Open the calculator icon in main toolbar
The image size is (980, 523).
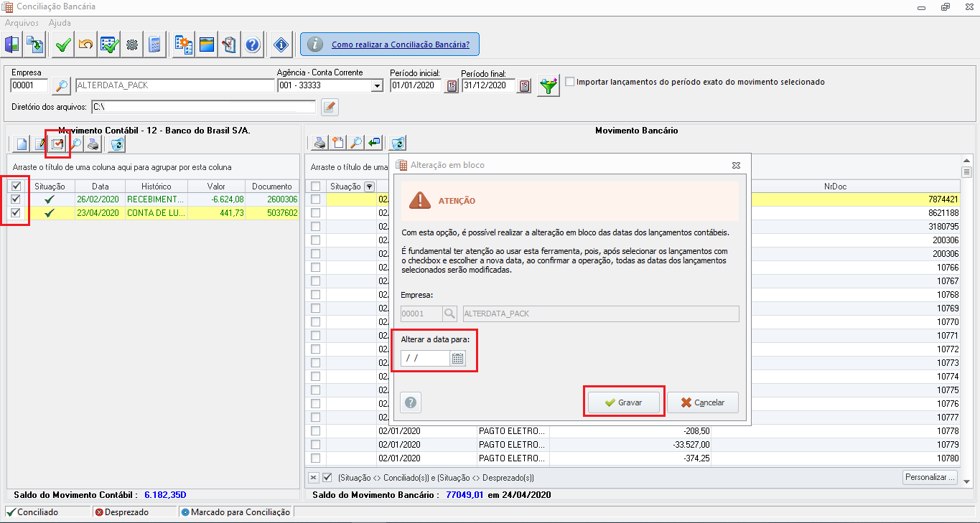point(154,45)
